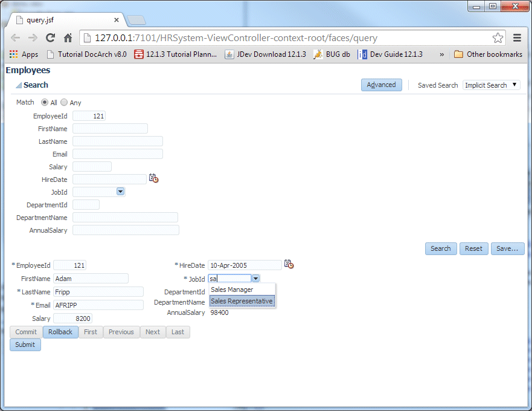Viewport: 532px width, 411px height.
Task: Click the Rollback button
Action: click(60, 332)
